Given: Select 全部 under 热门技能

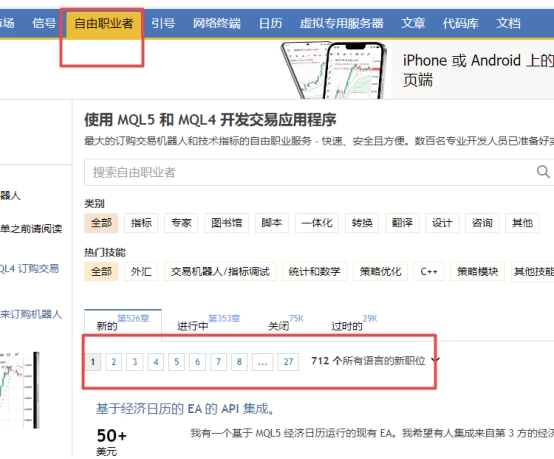Looking at the screenshot, I should click(101, 272).
